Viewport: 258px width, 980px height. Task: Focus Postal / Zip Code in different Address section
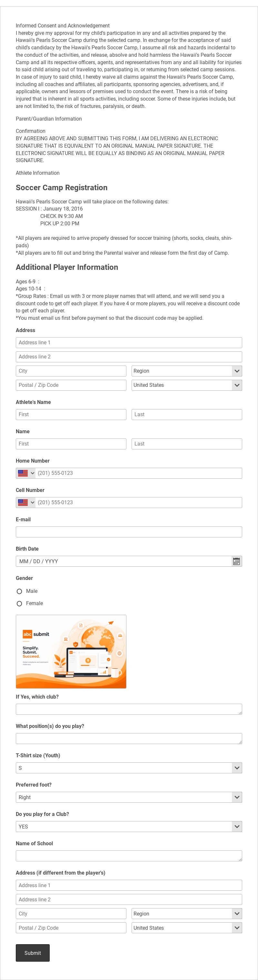(x=71, y=927)
